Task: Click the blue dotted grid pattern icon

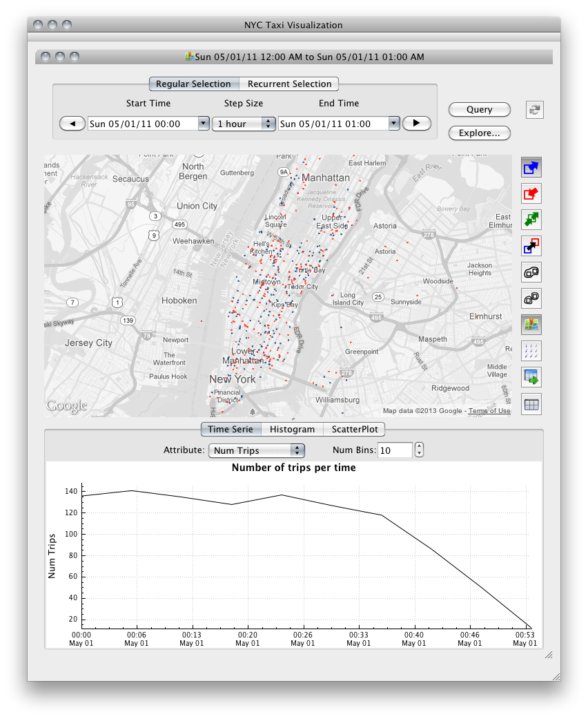Action: point(531,351)
